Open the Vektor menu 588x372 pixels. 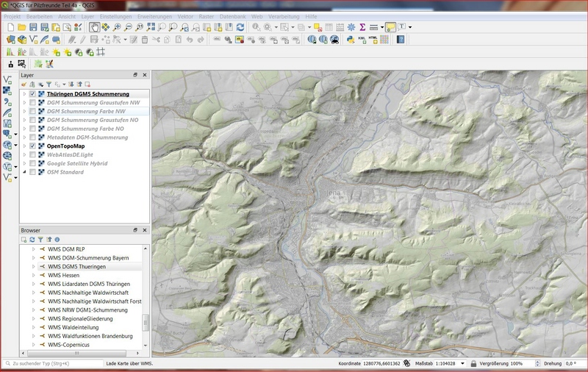tap(185, 15)
